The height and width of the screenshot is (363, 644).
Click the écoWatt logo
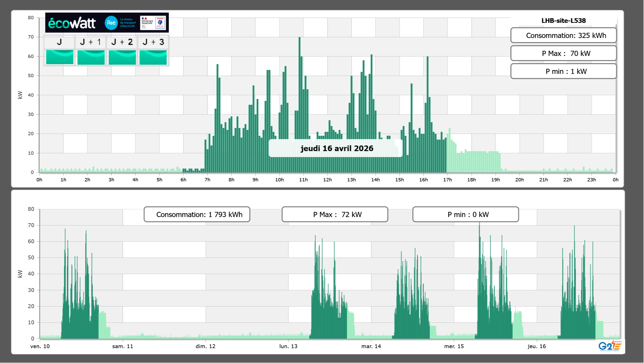click(x=72, y=23)
